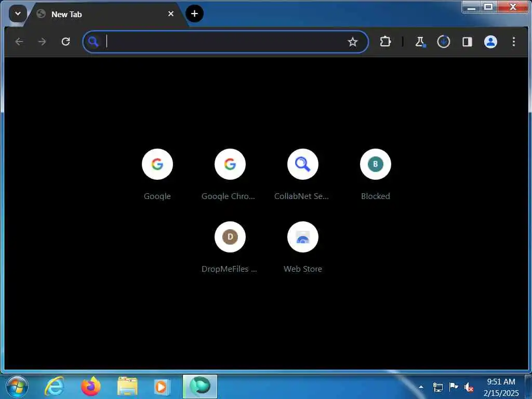Launch Firefox from taskbar
Image resolution: width=532 pixels, height=399 pixels.
[x=91, y=387]
